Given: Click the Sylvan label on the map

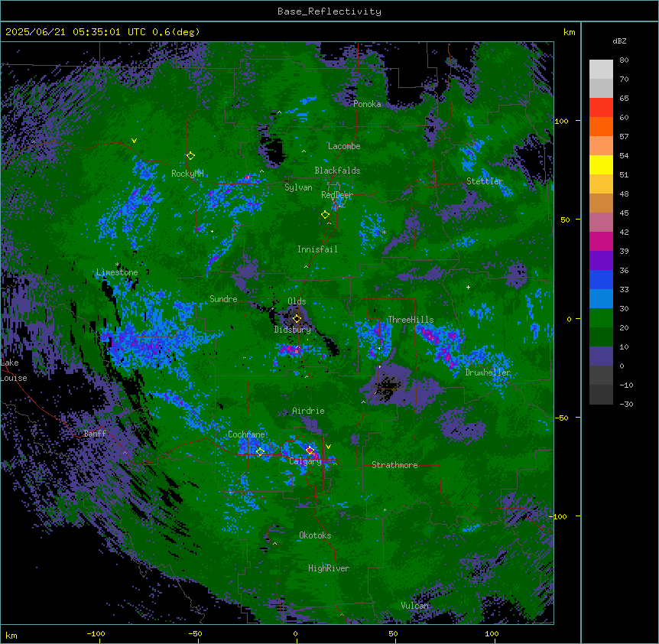Looking at the screenshot, I should click(x=298, y=187).
